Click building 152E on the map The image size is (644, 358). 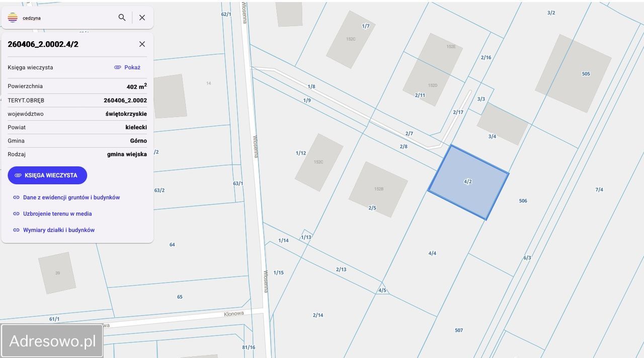(x=451, y=46)
